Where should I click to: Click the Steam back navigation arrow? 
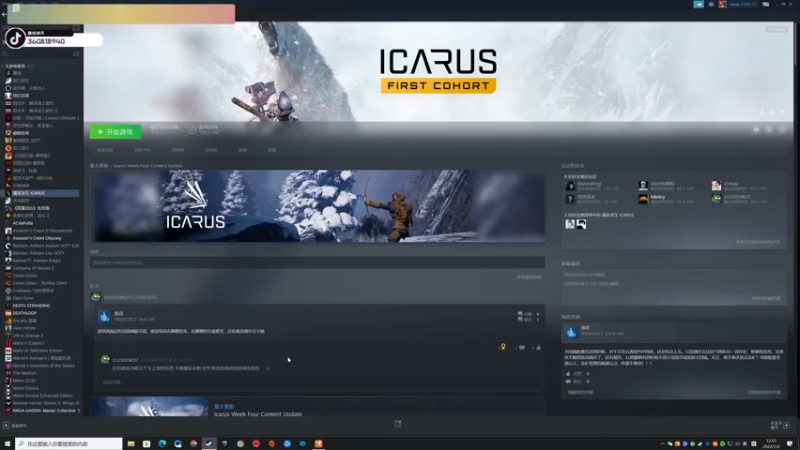(4, 14)
